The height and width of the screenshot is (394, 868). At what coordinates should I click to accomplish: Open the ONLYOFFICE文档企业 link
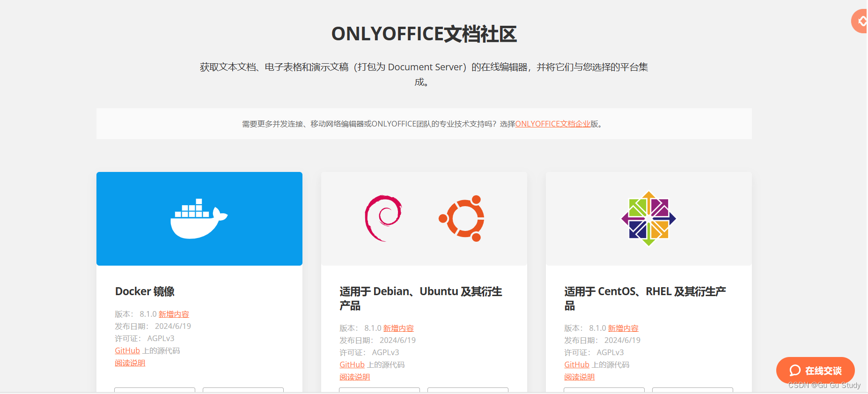552,124
